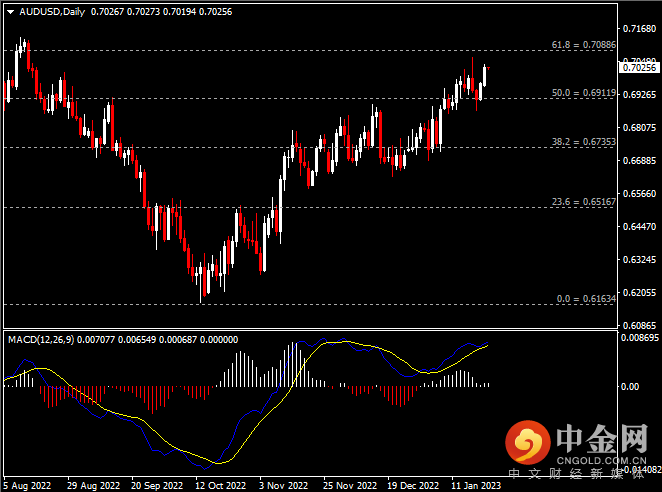Click the 25 Nov 2022 date label
662x492 pixels.
pyautogui.click(x=350, y=486)
